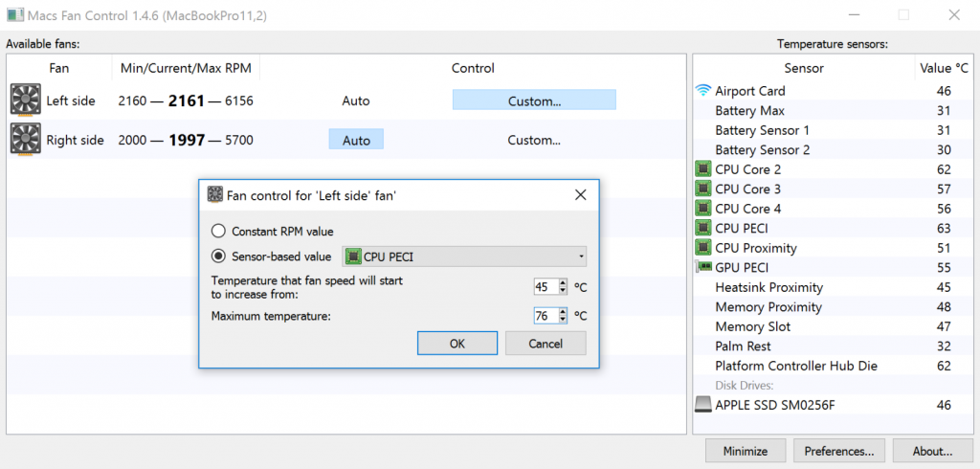Click the fan icon in dialog title

[x=214, y=195]
